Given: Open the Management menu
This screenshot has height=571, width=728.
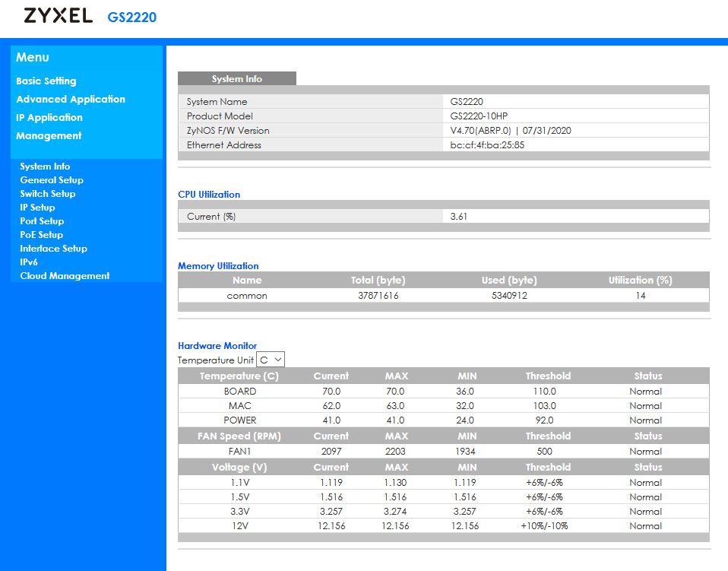Looking at the screenshot, I should click(x=49, y=135).
